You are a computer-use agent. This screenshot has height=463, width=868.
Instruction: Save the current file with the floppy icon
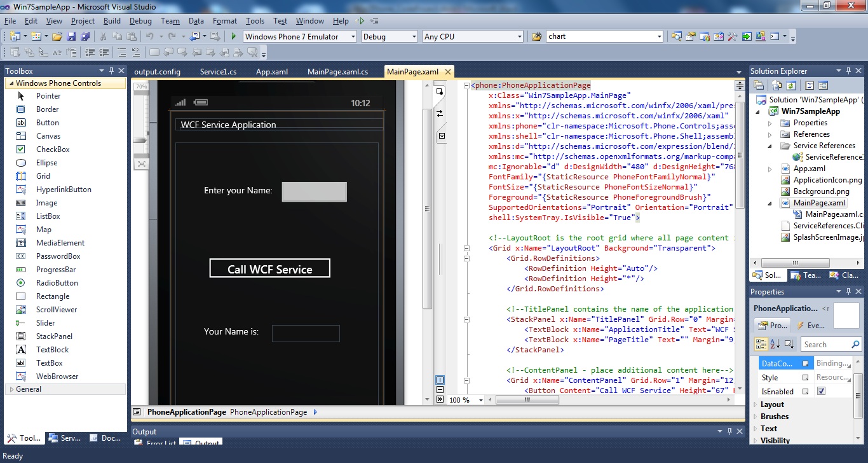click(x=71, y=36)
